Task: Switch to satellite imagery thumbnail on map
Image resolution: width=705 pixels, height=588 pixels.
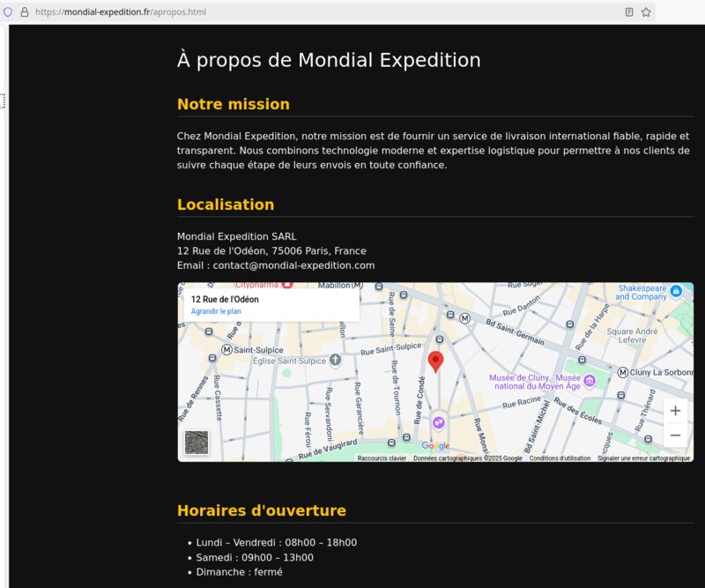Action: (x=197, y=443)
